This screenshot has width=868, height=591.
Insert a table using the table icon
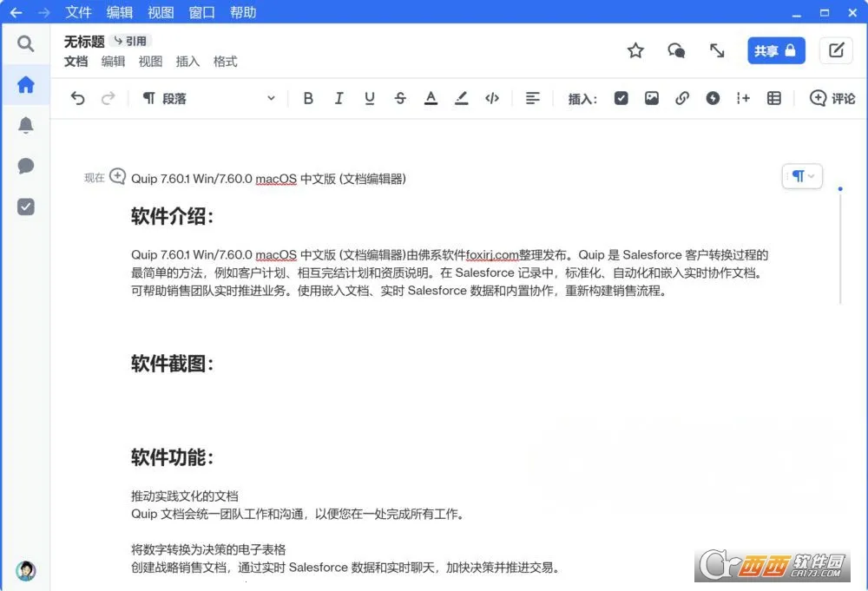click(773, 98)
